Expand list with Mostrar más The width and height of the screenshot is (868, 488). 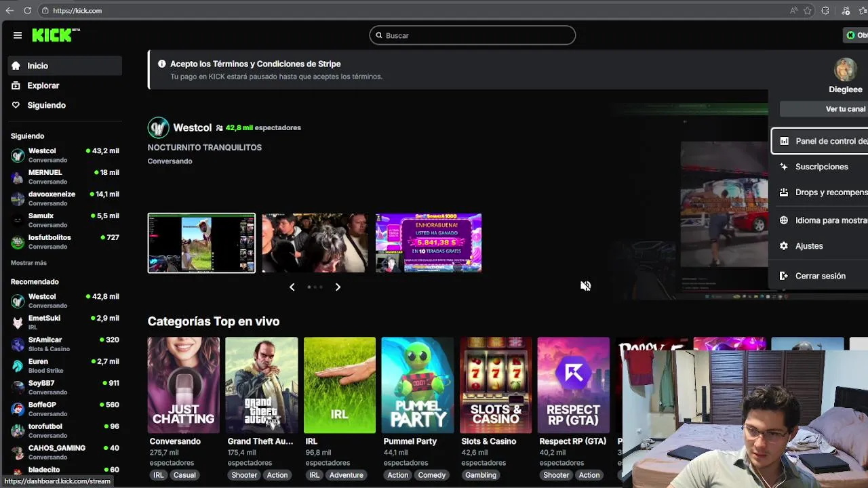[28, 263]
